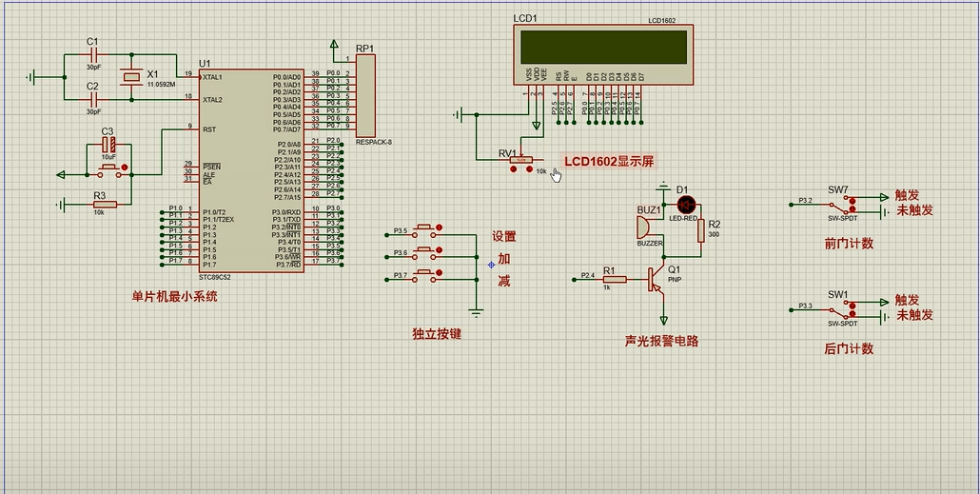Click the C3 10uF capacitor

pyautogui.click(x=108, y=145)
